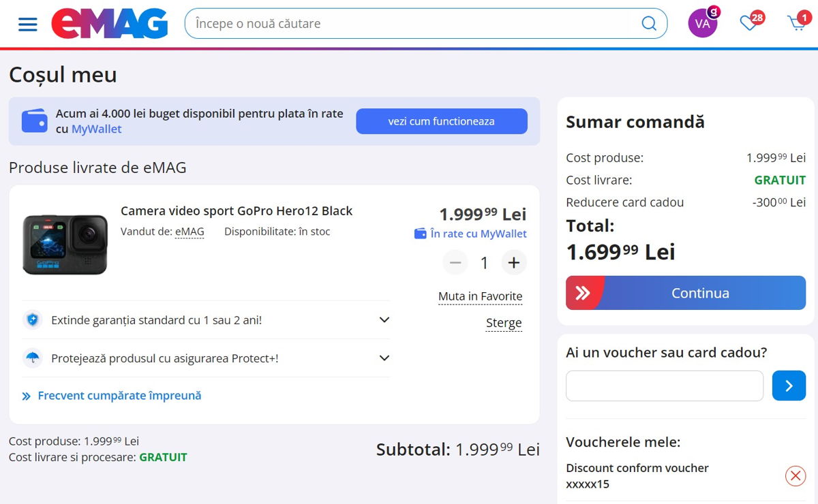Screen dimensions: 818x504
Task: Open Camera video sport GoPro Hero12 Black title
Action: (237, 211)
